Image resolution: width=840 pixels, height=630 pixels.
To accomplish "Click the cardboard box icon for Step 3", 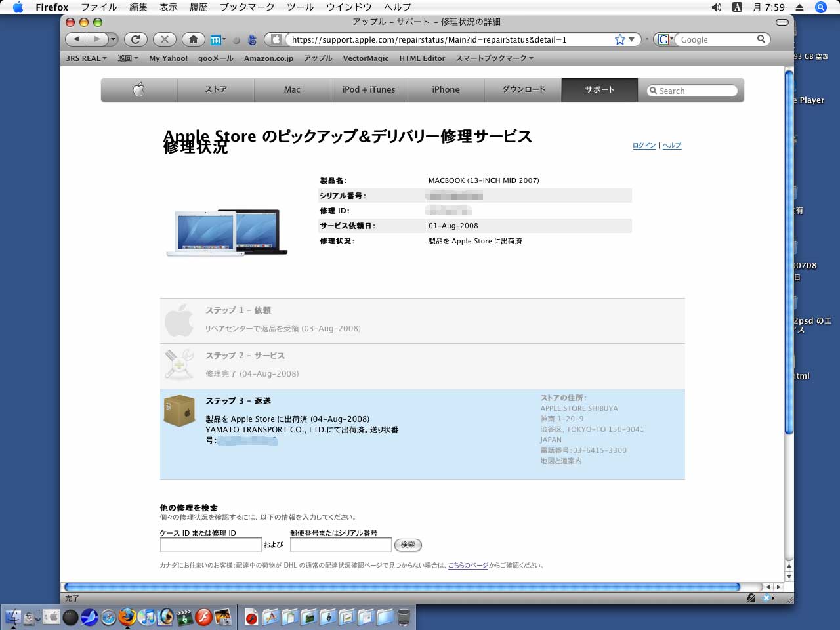I will (x=178, y=411).
